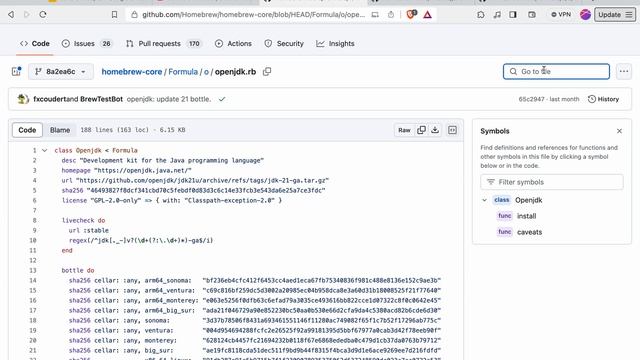Collapse the Openjdk class in Symbols
The image size is (640, 360).
484,200
